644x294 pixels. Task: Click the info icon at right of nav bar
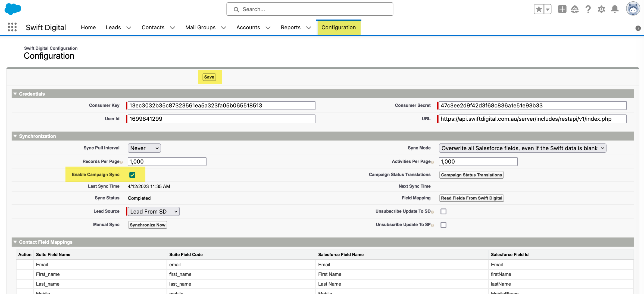click(x=638, y=28)
